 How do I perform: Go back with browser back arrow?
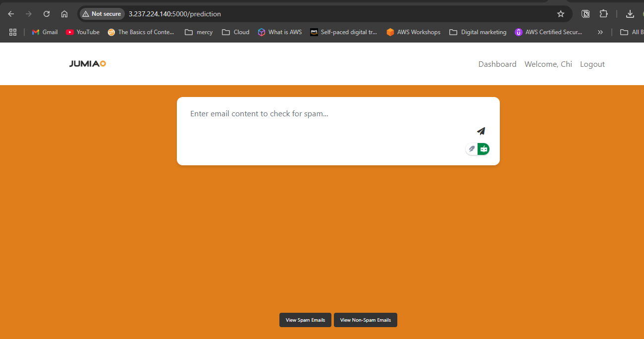(x=11, y=14)
